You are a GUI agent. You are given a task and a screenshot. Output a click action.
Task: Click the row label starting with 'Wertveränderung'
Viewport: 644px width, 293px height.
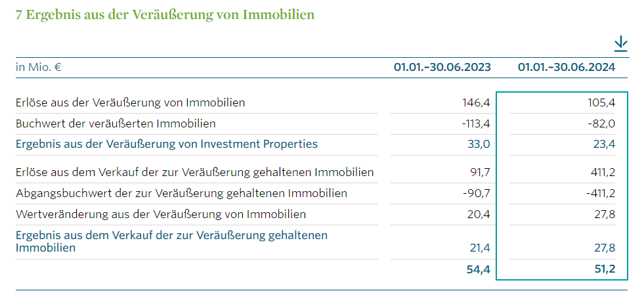click(160, 214)
